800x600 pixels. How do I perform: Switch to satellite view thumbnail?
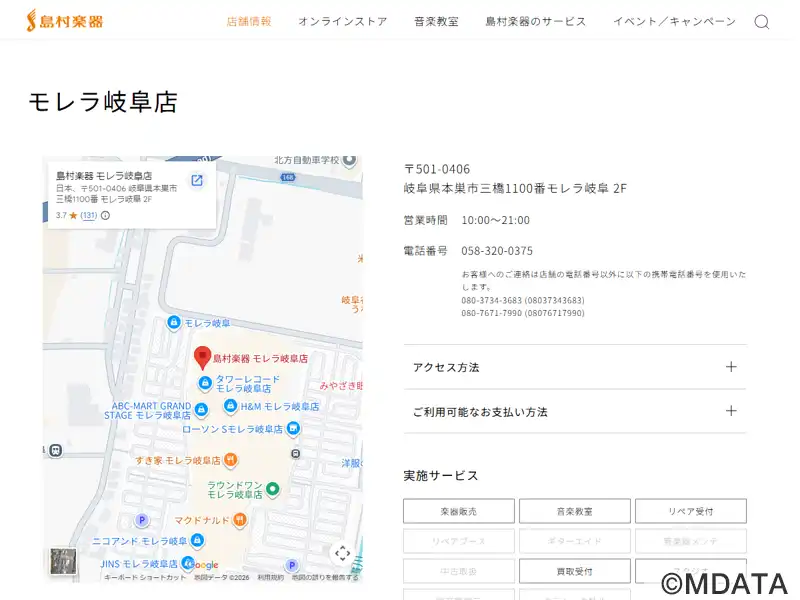pos(63,561)
